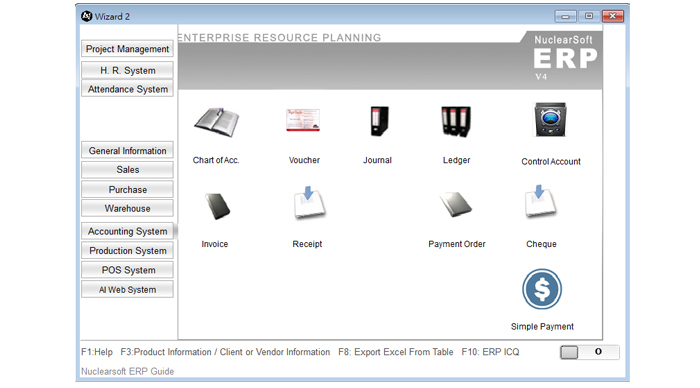Open the Nuclearsoft ERP Guide link
This screenshot has height=388, width=700.
click(x=127, y=371)
